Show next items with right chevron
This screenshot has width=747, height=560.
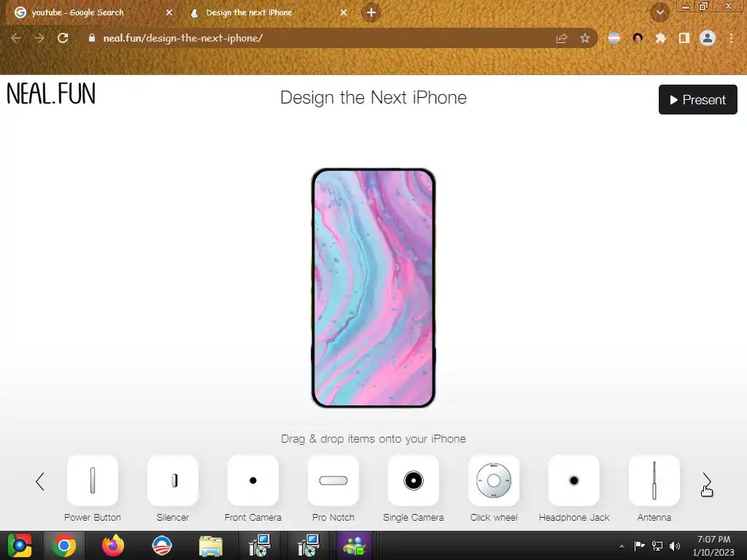(x=706, y=481)
